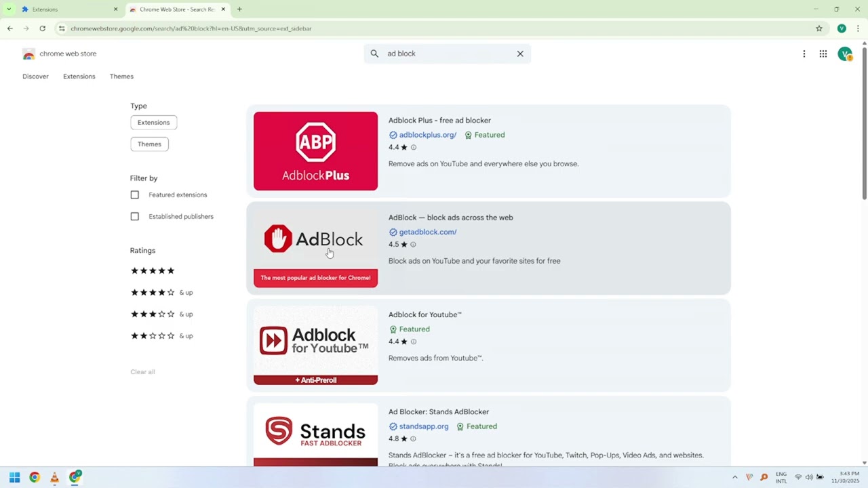Image resolution: width=868 pixels, height=488 pixels.
Task: Enable Featured extensions filter
Action: click(x=134, y=195)
